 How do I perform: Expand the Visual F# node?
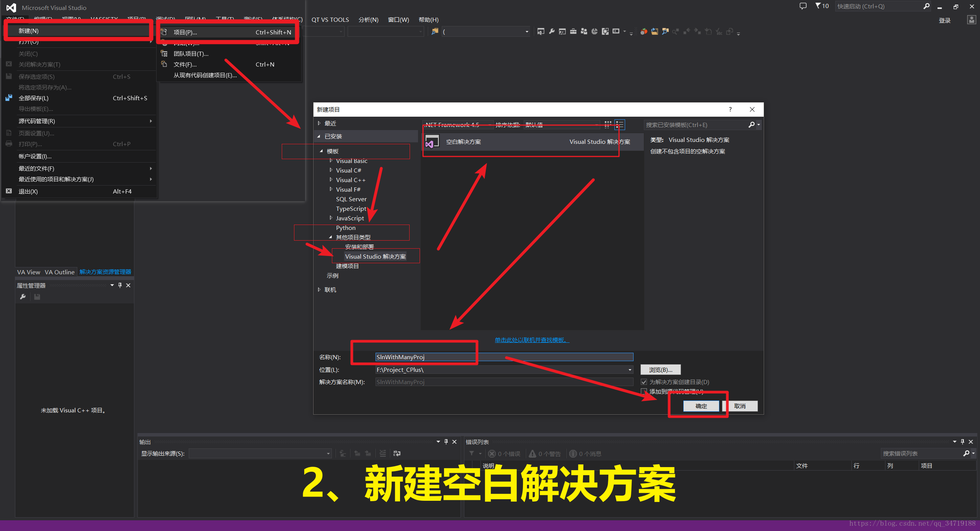331,189
